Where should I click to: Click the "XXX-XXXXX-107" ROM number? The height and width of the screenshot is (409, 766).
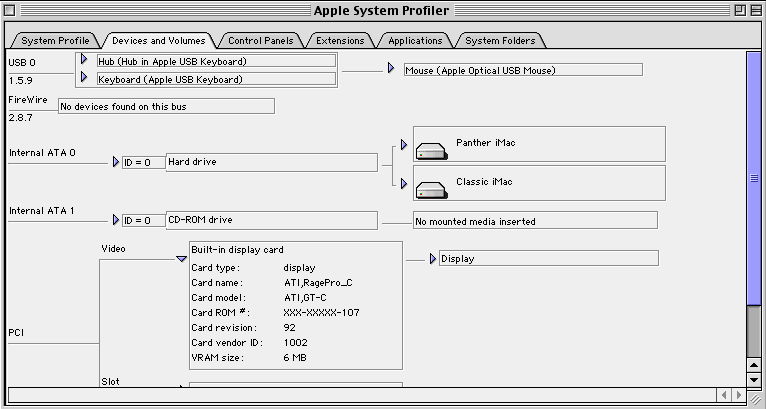point(321,313)
